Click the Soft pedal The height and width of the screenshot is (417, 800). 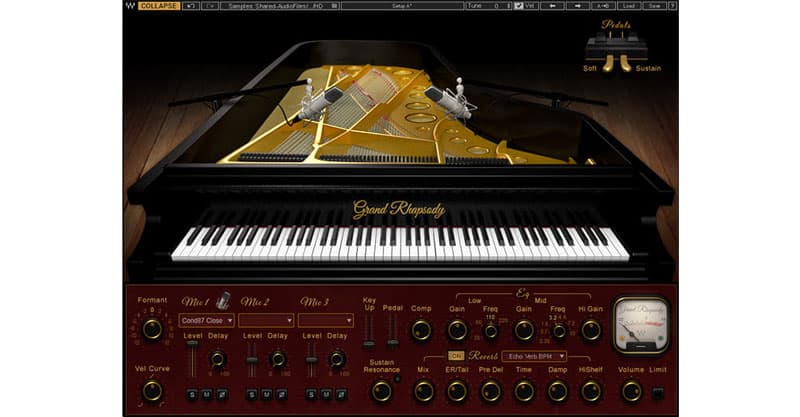608,63
